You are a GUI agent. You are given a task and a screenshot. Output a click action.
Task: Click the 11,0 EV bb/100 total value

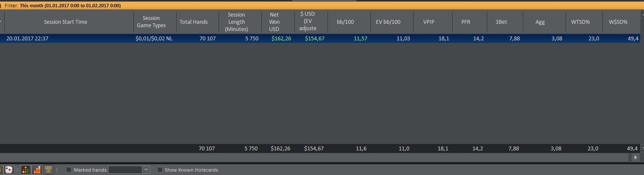point(403,149)
